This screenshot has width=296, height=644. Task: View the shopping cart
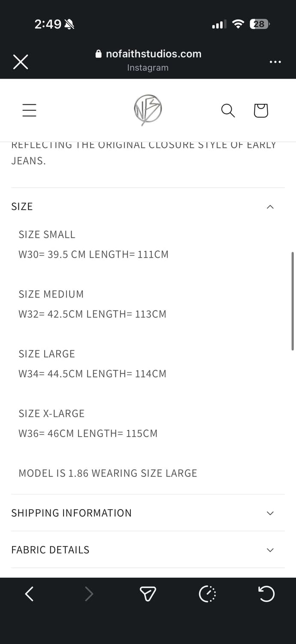click(x=261, y=110)
